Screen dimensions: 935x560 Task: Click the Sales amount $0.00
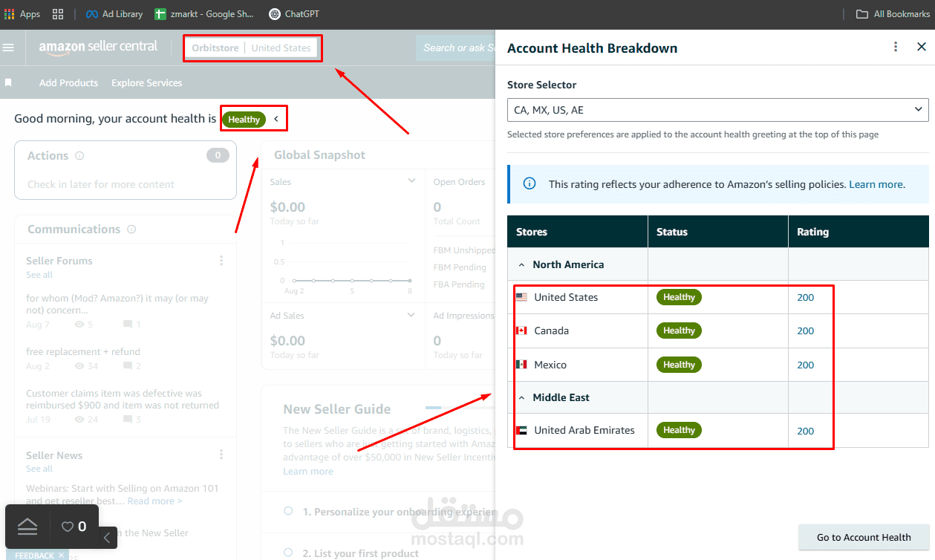point(287,207)
